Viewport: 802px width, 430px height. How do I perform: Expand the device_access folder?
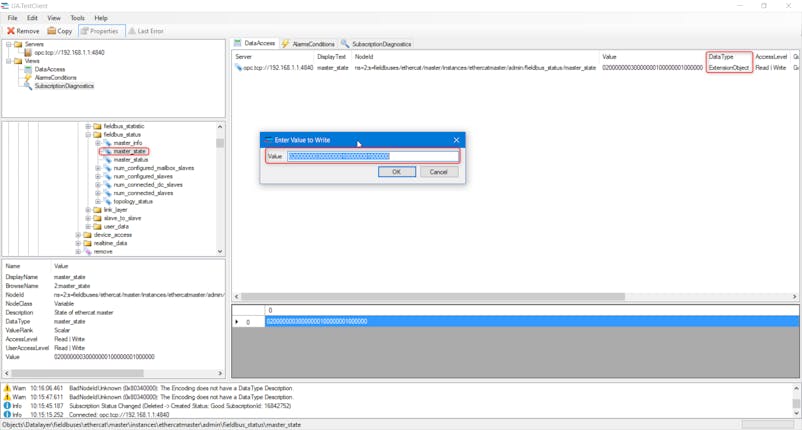[79, 235]
